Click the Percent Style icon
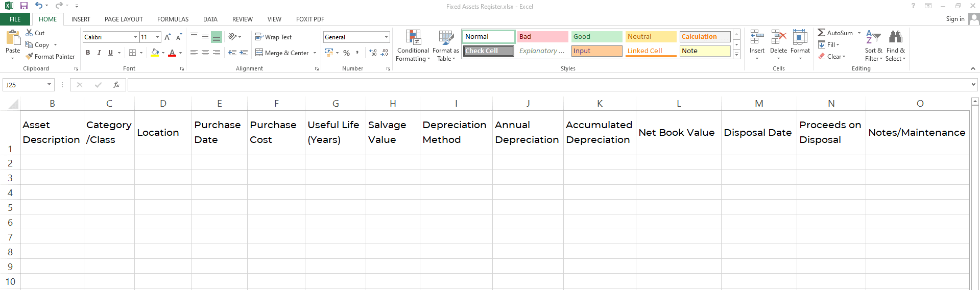Viewport: 980px width, 290px height. tap(346, 53)
